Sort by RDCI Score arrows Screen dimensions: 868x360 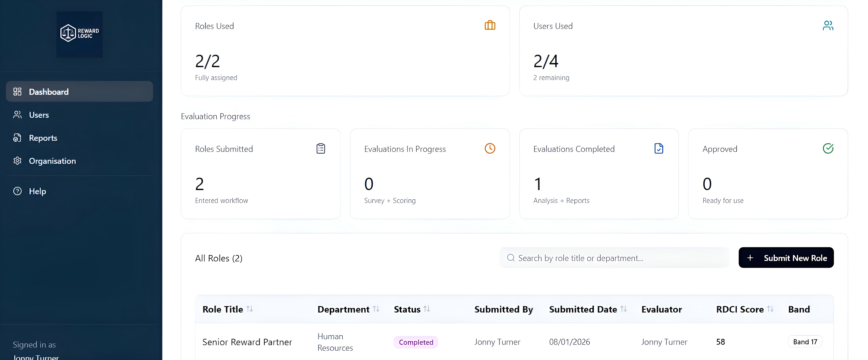coord(770,309)
